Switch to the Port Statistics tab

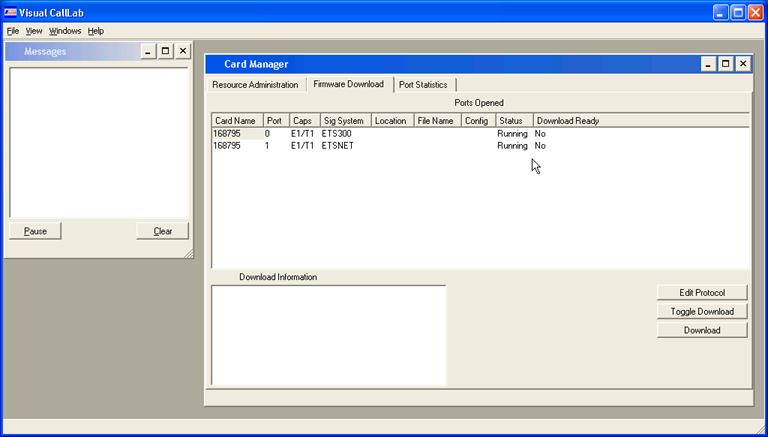point(423,85)
